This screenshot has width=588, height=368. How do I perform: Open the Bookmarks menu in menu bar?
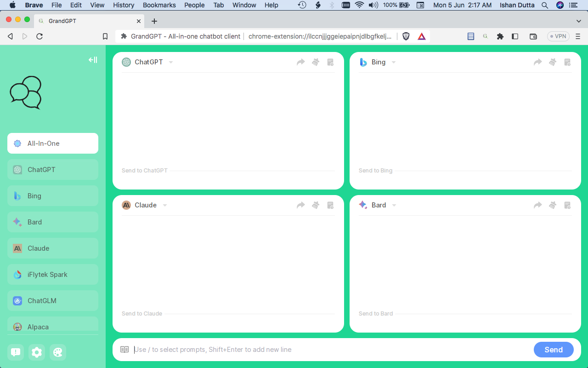pos(159,5)
